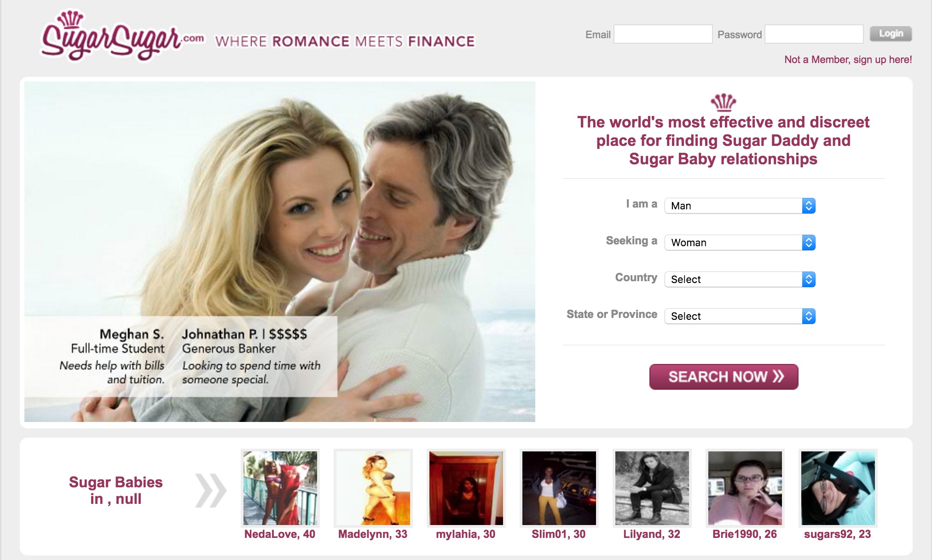Screen dimensions: 932x560
Task: View mylahia's profile thumbnail
Action: 466,488
